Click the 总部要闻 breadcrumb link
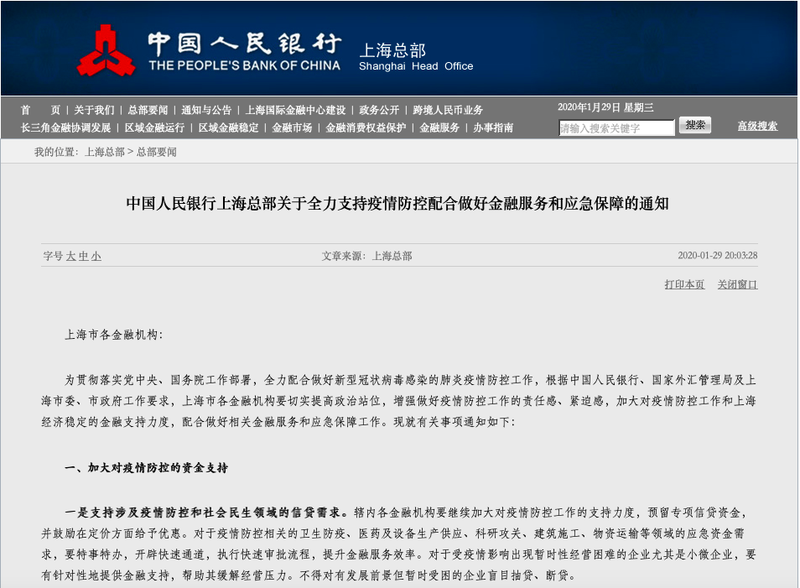 pyautogui.click(x=157, y=152)
